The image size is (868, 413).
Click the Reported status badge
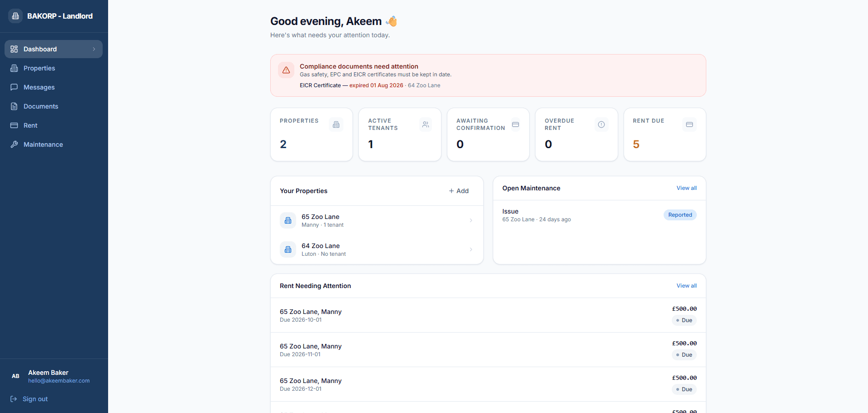tap(680, 215)
